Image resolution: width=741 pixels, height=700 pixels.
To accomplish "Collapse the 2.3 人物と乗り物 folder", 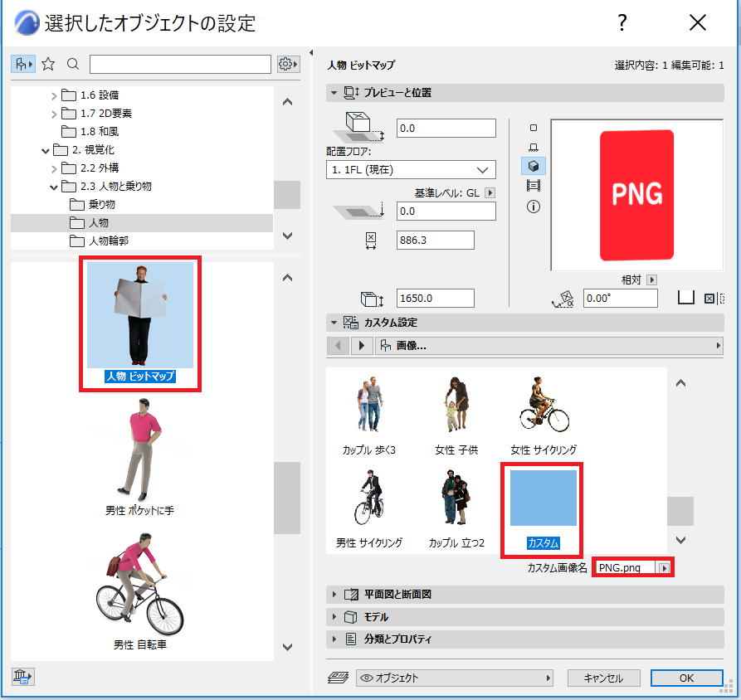I will coord(53,187).
